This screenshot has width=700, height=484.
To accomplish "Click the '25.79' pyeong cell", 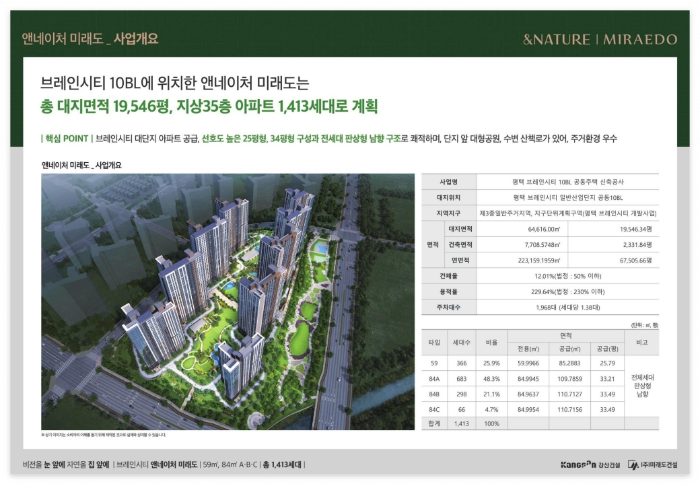I will coord(608,363).
